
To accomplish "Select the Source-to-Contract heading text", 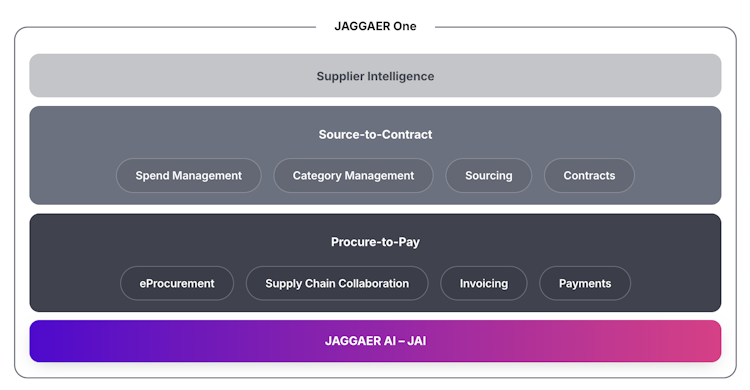I will click(375, 134).
